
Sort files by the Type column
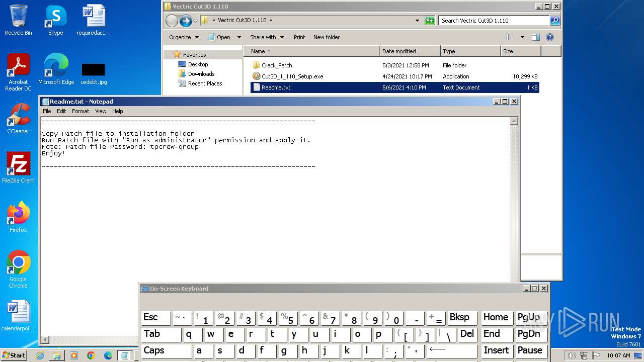pyautogui.click(x=470, y=51)
